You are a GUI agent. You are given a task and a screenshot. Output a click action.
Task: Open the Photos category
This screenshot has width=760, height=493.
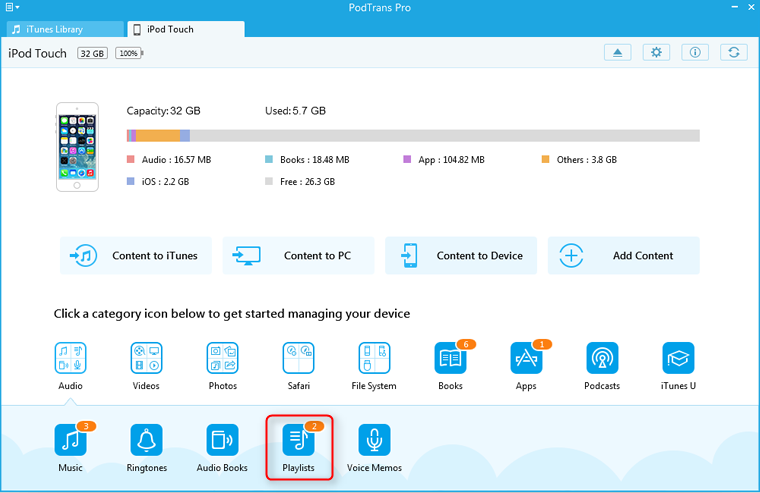(222, 358)
